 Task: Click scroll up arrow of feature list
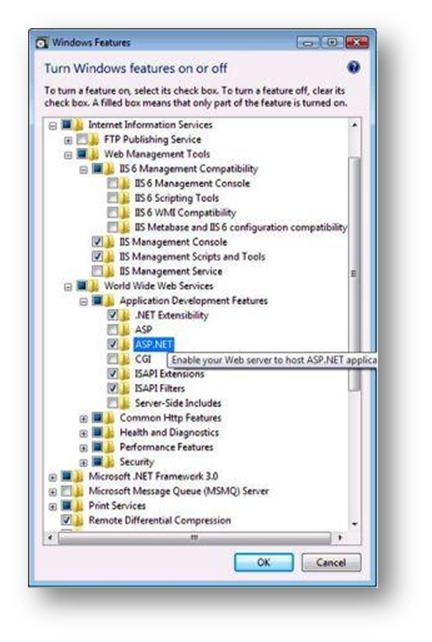(x=355, y=125)
